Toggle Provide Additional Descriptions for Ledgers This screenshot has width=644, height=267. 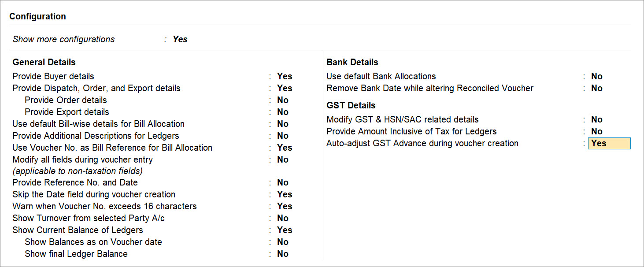(x=283, y=136)
